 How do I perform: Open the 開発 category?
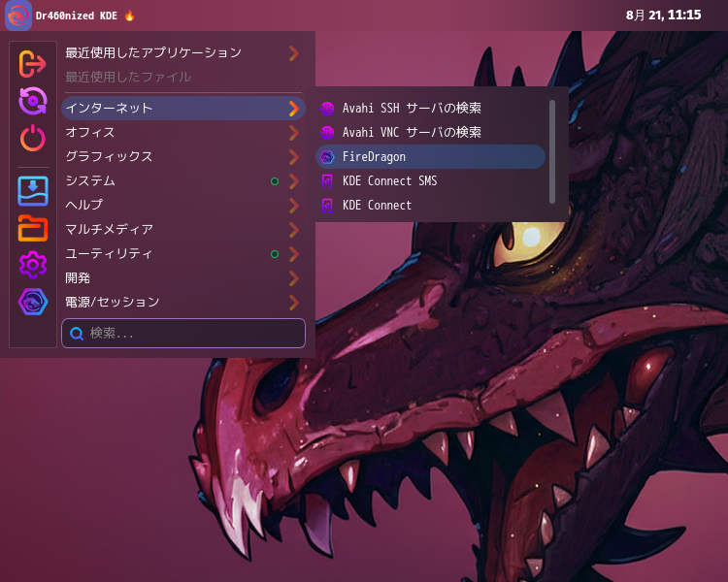point(182,278)
